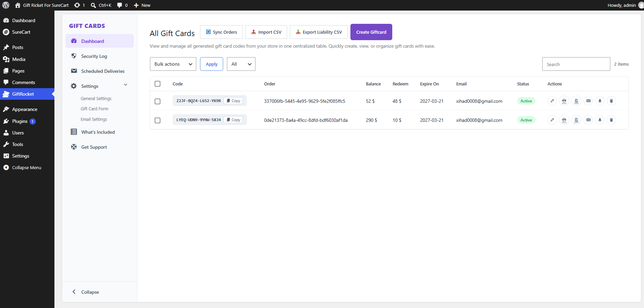
Task: Email the Z2JF-BQZ4-L652-YK9R gift card
Action: pos(588,101)
